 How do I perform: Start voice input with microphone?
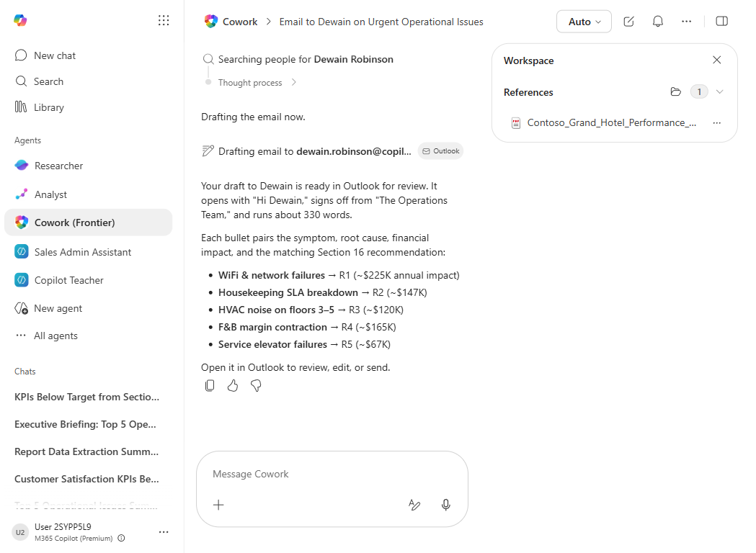click(446, 505)
